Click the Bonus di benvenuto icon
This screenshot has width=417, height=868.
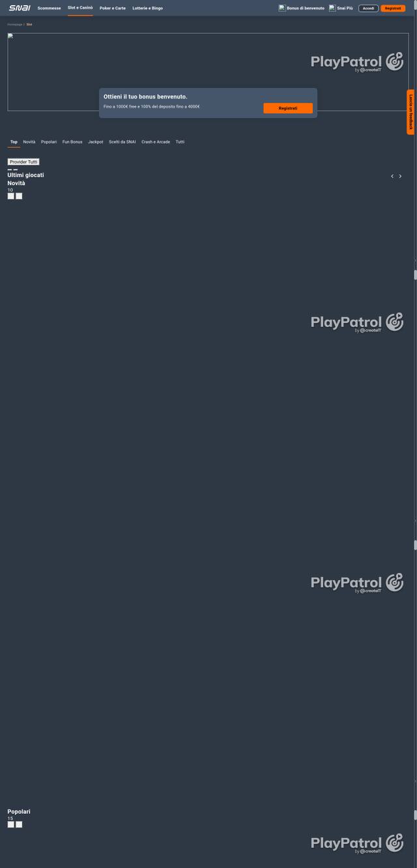(282, 8)
